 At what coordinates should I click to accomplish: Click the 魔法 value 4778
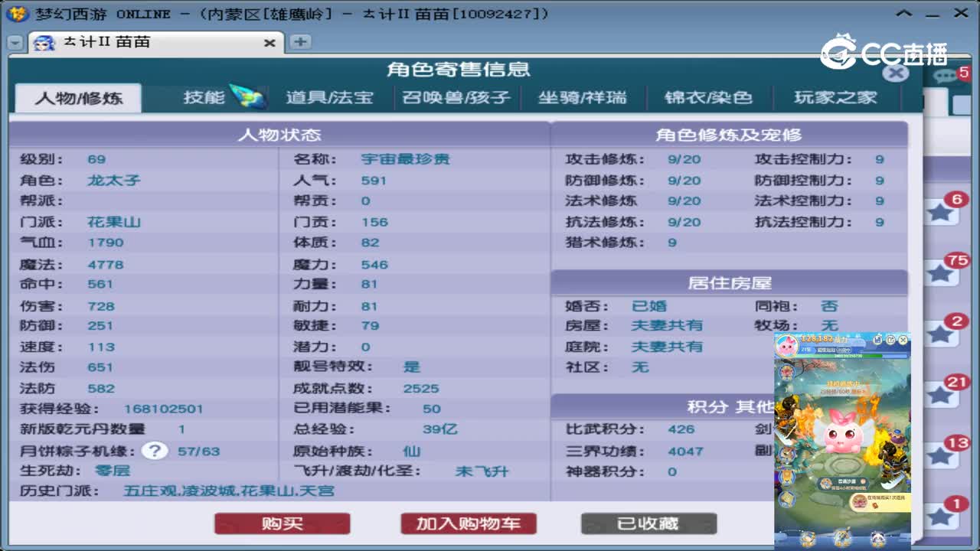(106, 264)
